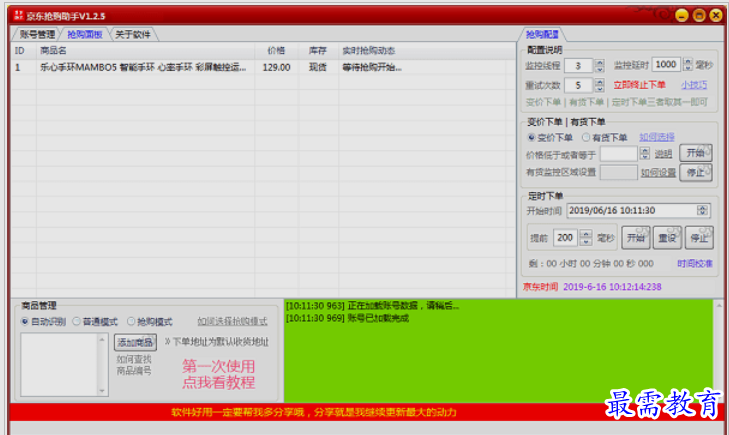Decrease 监控延时 with the down arrow

(x=688, y=68)
